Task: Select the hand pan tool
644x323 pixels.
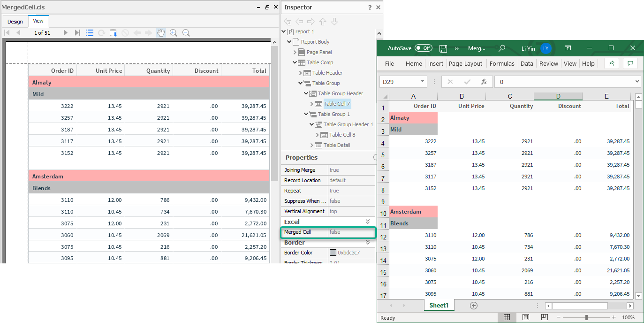Action: [x=161, y=33]
